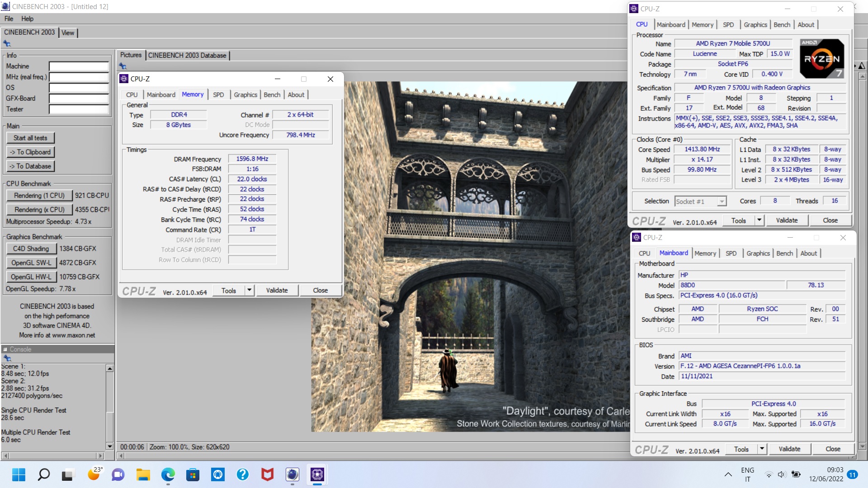Click the To Clipboard button

[30, 152]
